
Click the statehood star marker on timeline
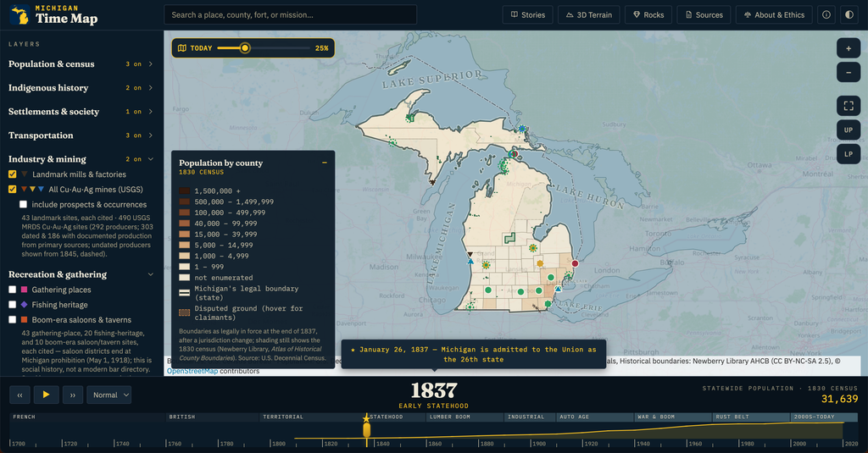pos(366,417)
